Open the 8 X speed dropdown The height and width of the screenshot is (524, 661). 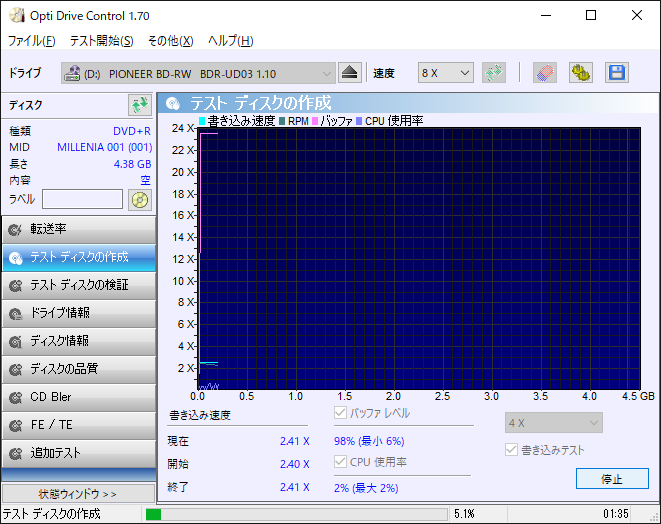446,73
